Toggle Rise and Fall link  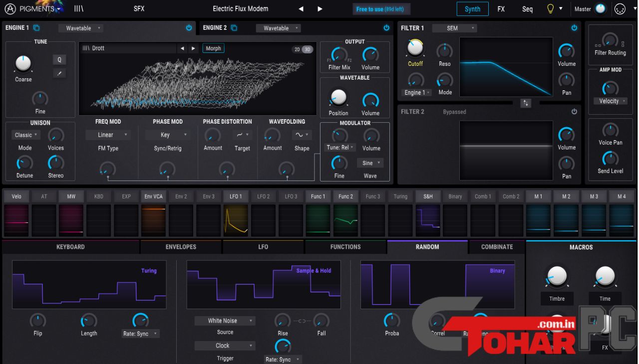tap(302, 321)
